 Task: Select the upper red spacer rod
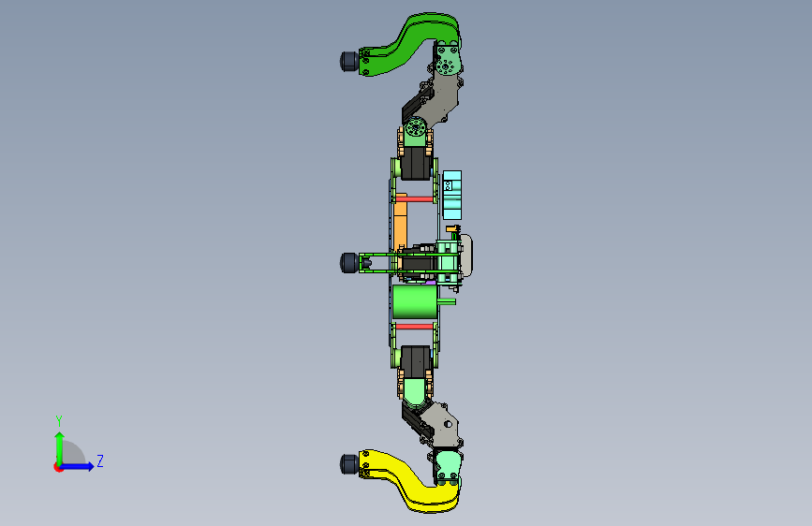pos(415,198)
